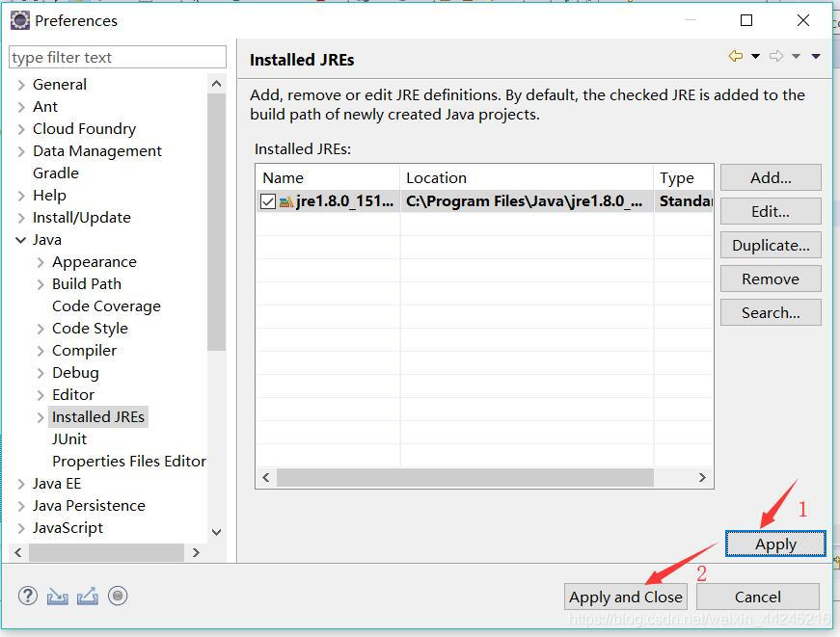Expand the Build Path node

point(41,285)
